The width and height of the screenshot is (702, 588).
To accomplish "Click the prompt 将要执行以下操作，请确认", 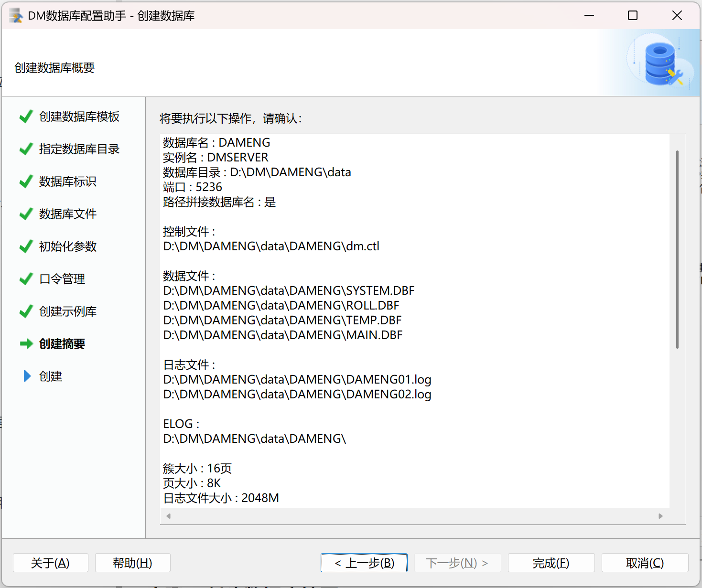I will tap(231, 118).
